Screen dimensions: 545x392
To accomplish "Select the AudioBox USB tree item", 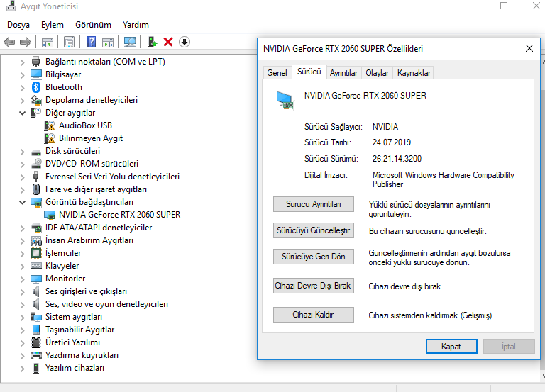I will point(85,125).
